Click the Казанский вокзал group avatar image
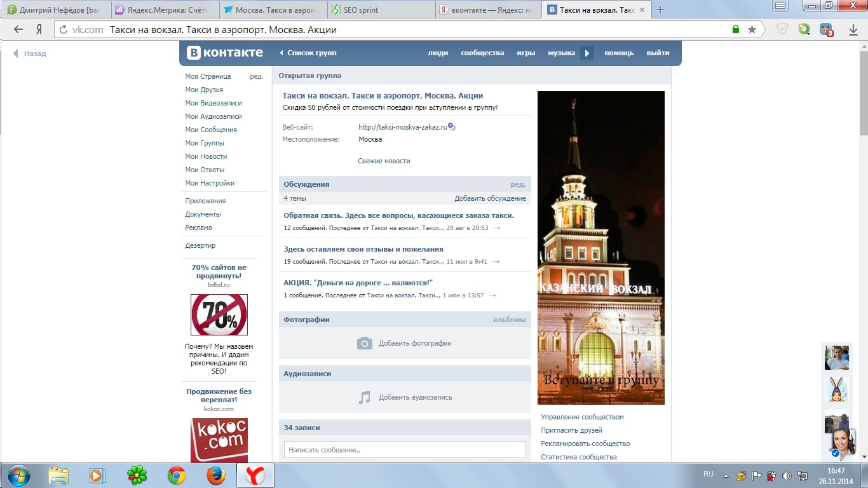This screenshot has width=868, height=488. 601,248
